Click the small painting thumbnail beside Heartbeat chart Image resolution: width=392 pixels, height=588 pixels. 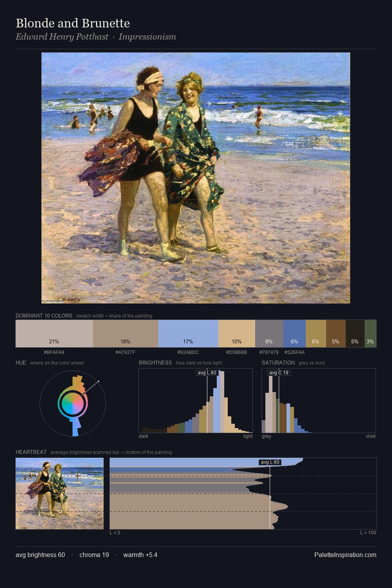60,494
